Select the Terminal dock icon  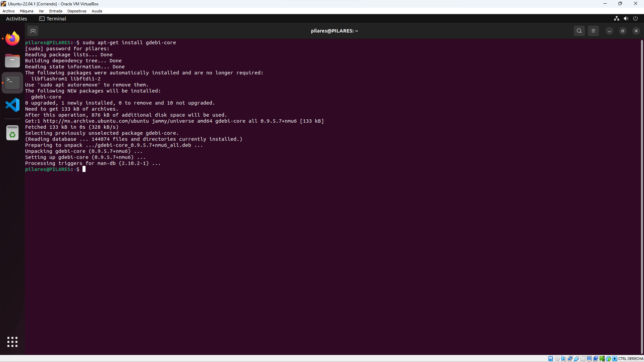(x=12, y=83)
